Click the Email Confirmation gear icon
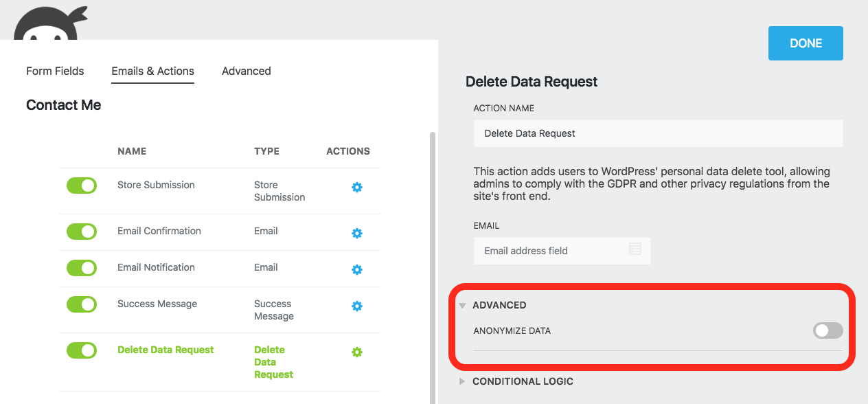868x404 pixels. (x=356, y=234)
